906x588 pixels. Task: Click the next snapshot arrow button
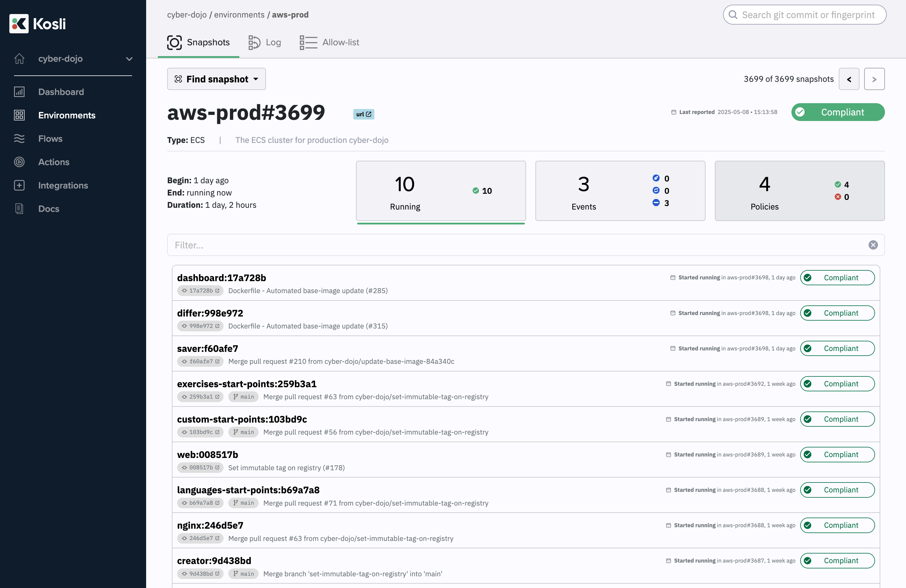click(874, 79)
